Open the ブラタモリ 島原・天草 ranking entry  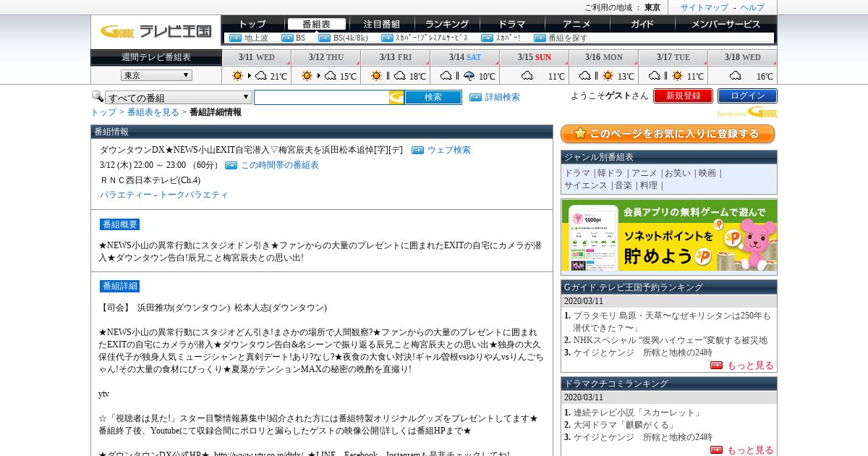(672, 321)
